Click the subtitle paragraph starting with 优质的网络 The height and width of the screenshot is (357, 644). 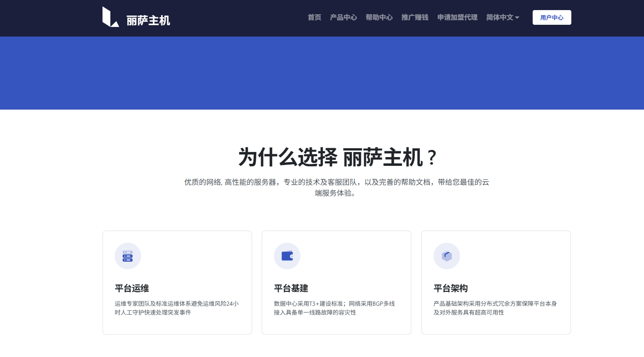336,187
